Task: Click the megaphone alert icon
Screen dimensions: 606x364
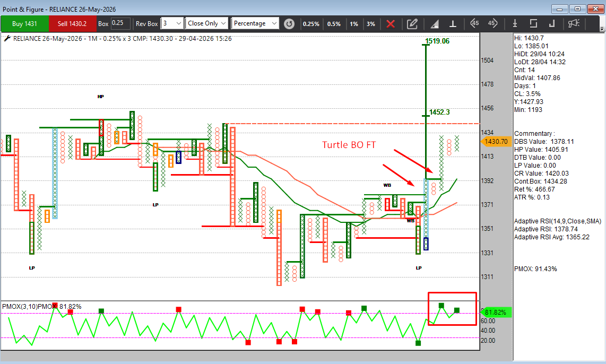Action: (x=574, y=24)
